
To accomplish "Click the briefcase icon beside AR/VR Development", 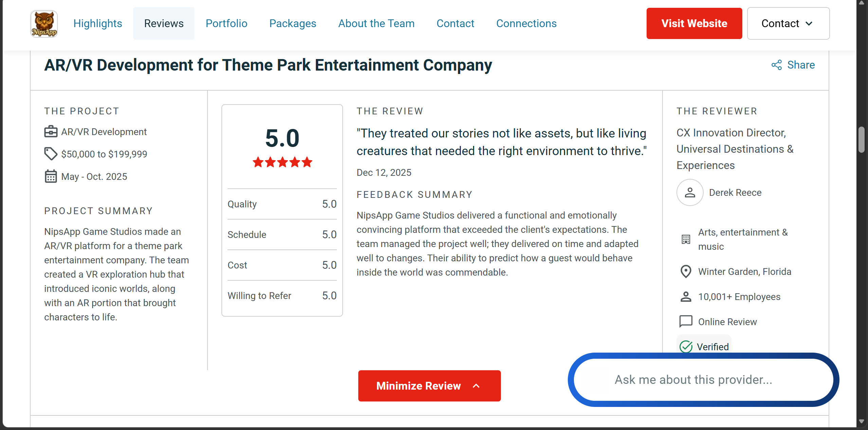I will point(51,132).
